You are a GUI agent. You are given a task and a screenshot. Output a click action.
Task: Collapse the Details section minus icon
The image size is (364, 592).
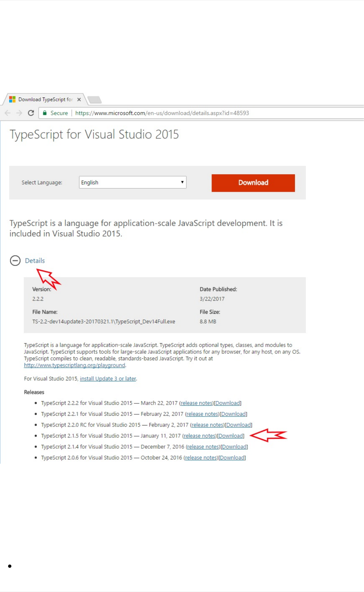15,261
